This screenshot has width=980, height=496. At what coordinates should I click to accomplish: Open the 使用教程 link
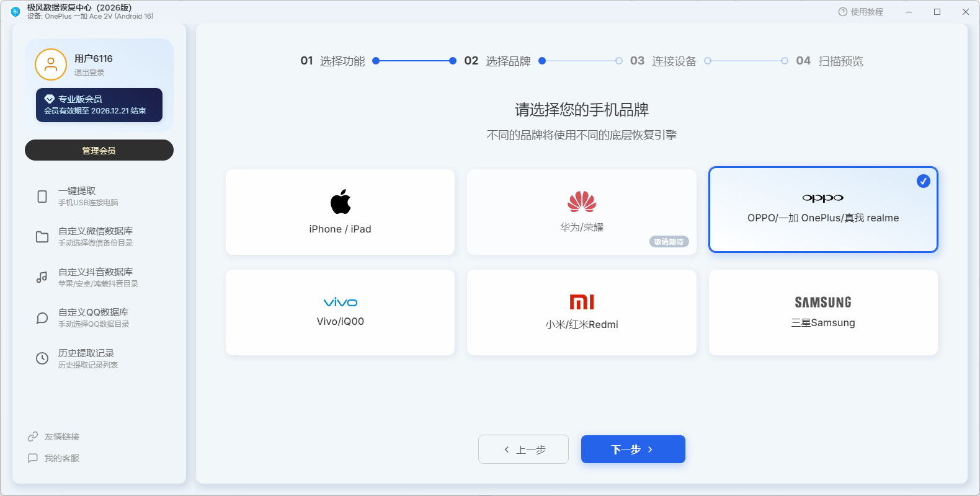(861, 12)
